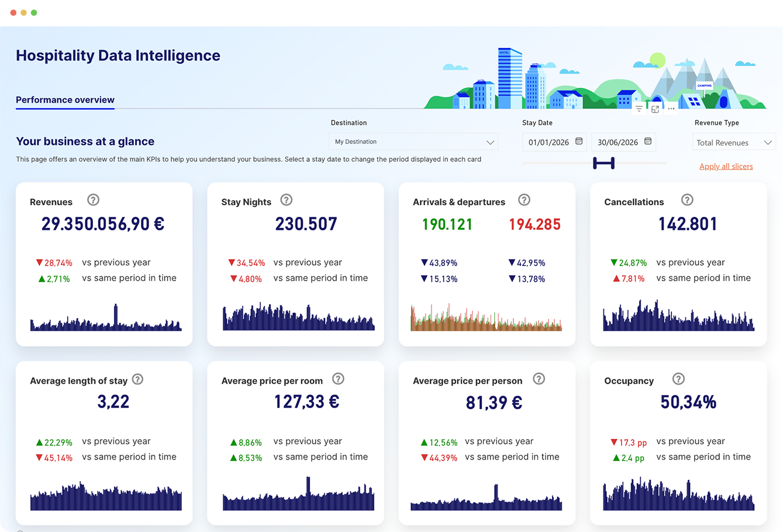
Task: Expand the My Destination dropdown
Action: [413, 141]
